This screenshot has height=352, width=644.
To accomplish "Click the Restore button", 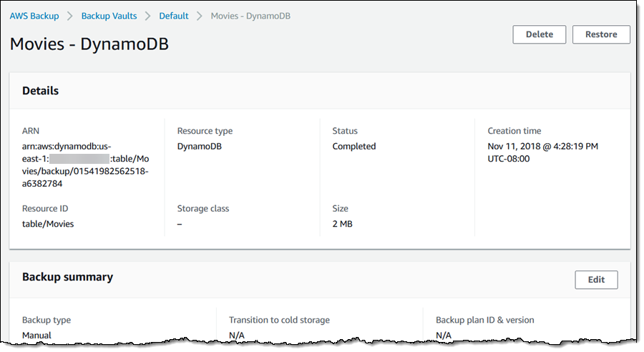I will (x=601, y=34).
